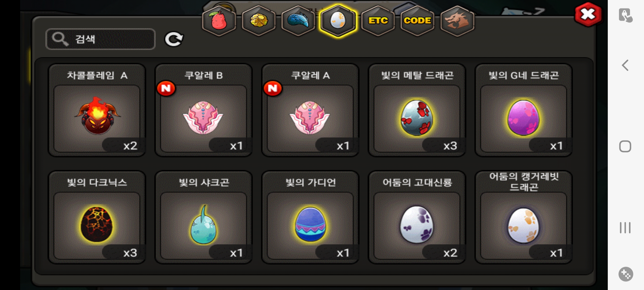Open the gold nugget category tab

(259, 21)
